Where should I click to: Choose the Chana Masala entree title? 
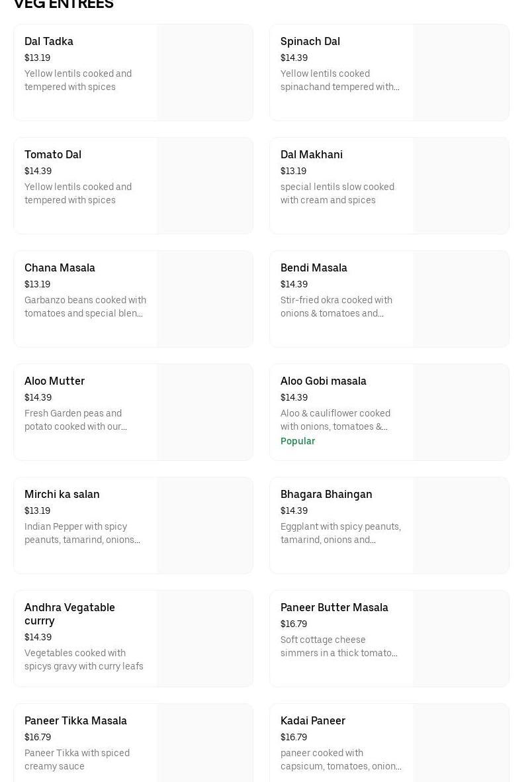pos(60,268)
